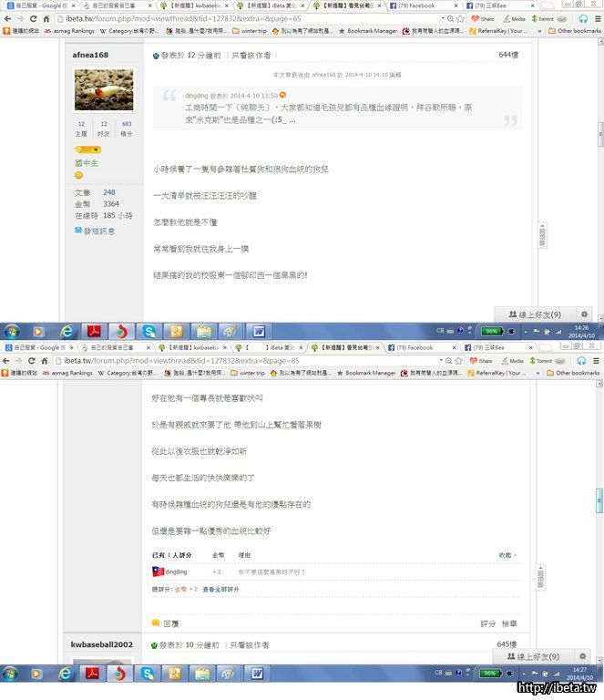604x700 pixels.
Task: Click the quote jump icon after 13:50
Action: [283, 95]
